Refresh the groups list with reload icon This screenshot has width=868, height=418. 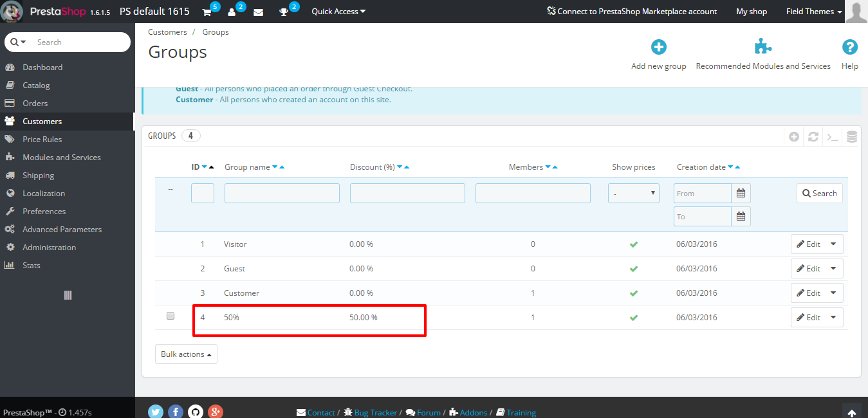(813, 136)
